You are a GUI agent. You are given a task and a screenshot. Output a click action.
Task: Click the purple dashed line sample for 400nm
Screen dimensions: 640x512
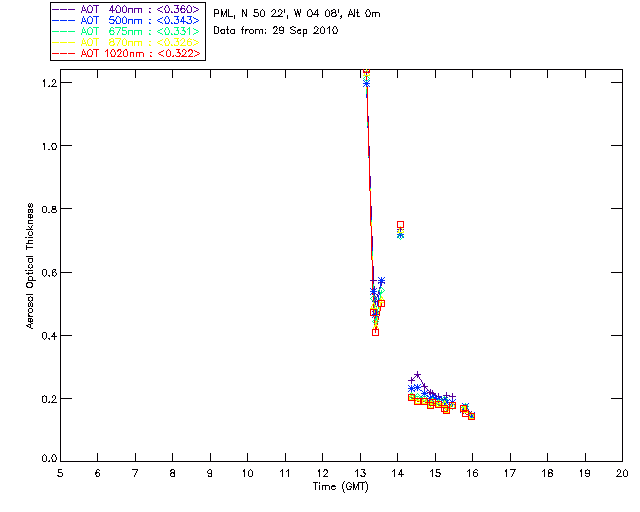pos(64,9)
